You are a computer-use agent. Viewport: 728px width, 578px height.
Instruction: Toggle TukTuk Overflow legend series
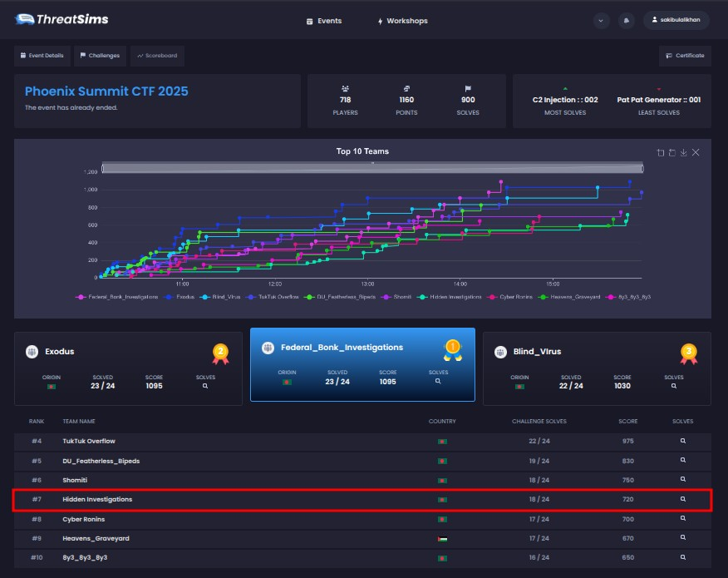point(273,297)
